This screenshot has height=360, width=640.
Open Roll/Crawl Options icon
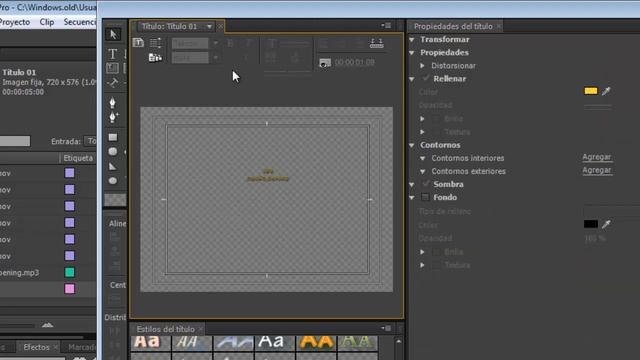(155, 42)
